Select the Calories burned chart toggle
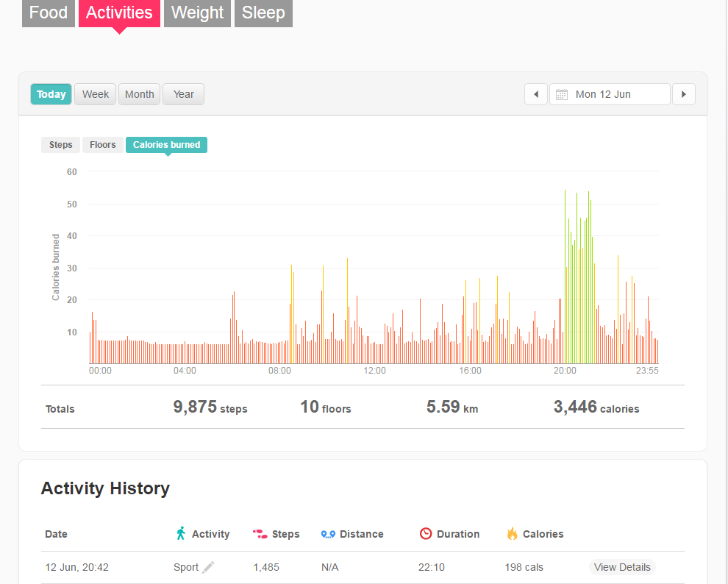Screen dimensions: 728x584 click(166, 145)
